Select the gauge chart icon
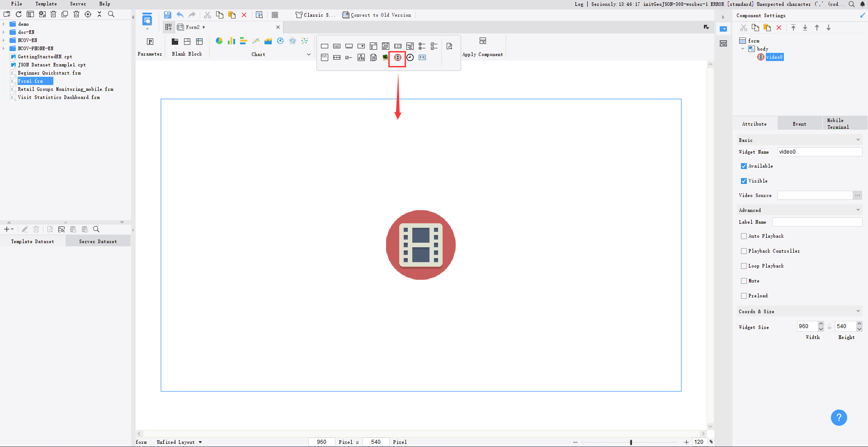This screenshot has height=447, width=868. (280, 41)
